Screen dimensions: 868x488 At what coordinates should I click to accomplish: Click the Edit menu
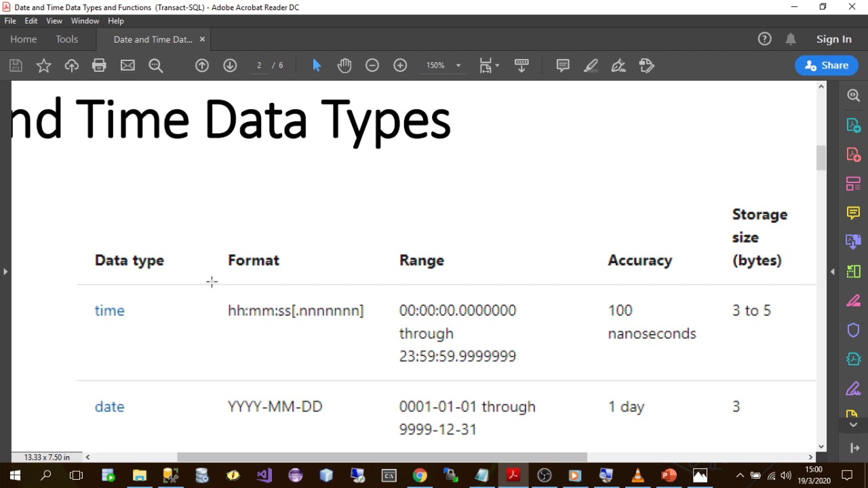[31, 21]
